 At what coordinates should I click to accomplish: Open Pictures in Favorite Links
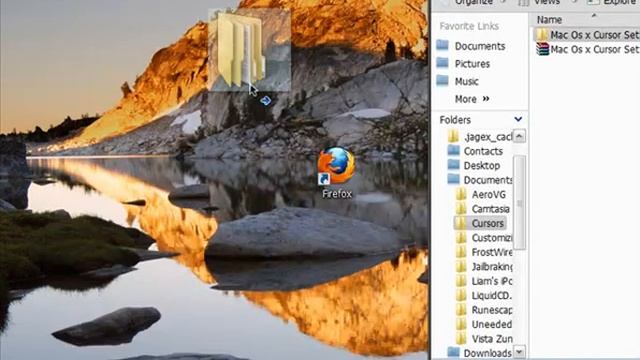(x=472, y=64)
